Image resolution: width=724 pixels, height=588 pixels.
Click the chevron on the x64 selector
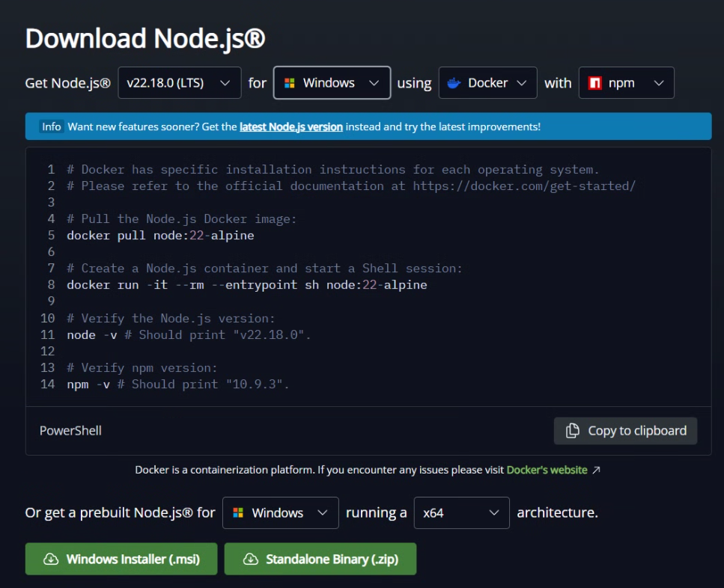click(x=494, y=513)
